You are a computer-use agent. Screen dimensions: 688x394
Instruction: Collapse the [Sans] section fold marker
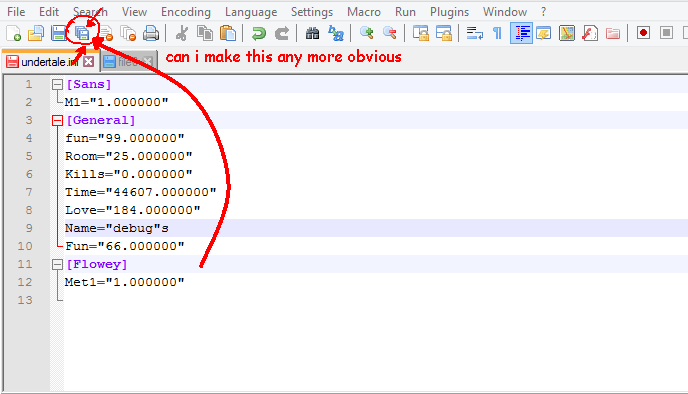(57, 84)
